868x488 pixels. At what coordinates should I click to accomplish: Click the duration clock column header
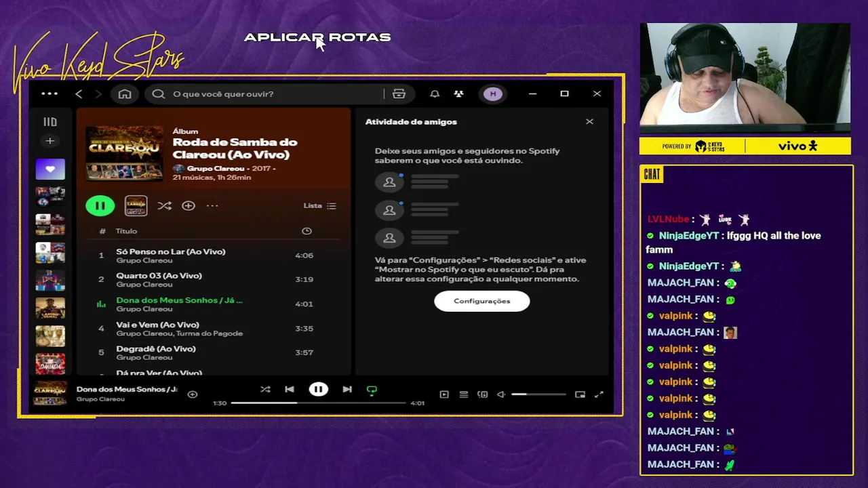coord(307,231)
